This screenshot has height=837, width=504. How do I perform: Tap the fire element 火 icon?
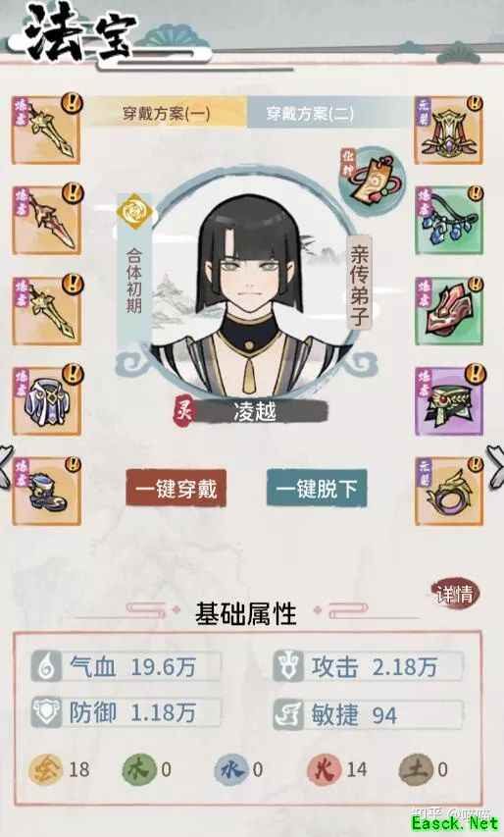pyautogui.click(x=325, y=769)
